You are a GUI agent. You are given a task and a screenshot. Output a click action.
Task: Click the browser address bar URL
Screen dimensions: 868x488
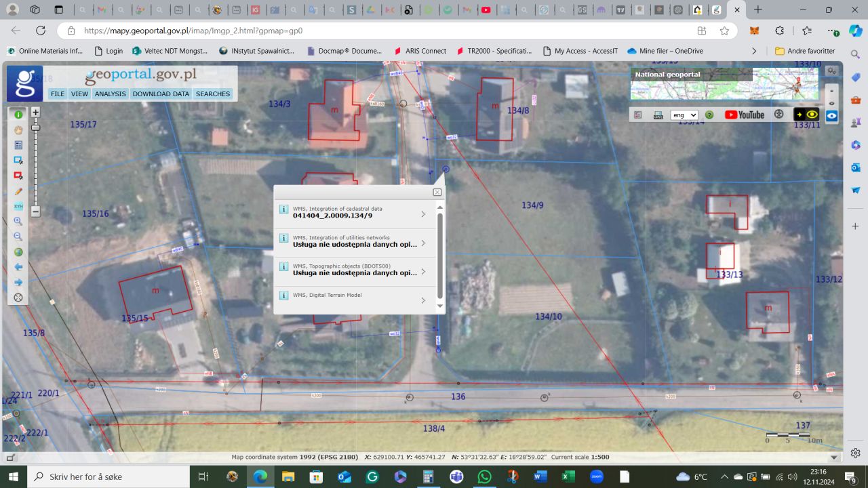[193, 30]
